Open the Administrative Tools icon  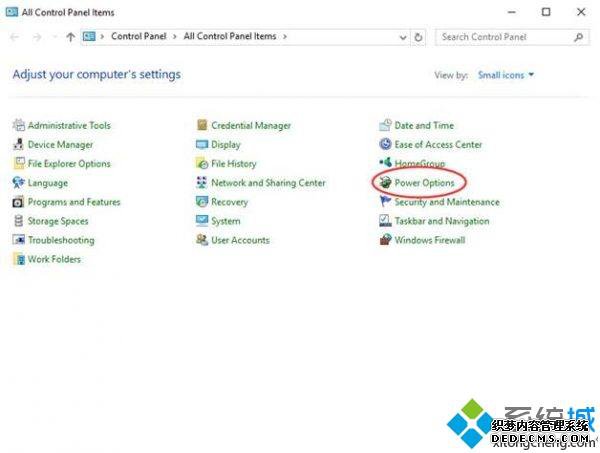[18, 125]
